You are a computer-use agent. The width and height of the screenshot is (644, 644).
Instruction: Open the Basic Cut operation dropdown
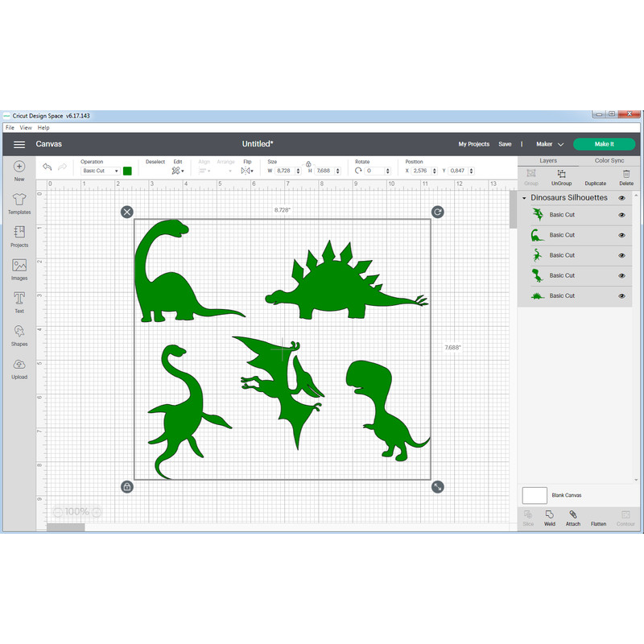click(x=99, y=171)
